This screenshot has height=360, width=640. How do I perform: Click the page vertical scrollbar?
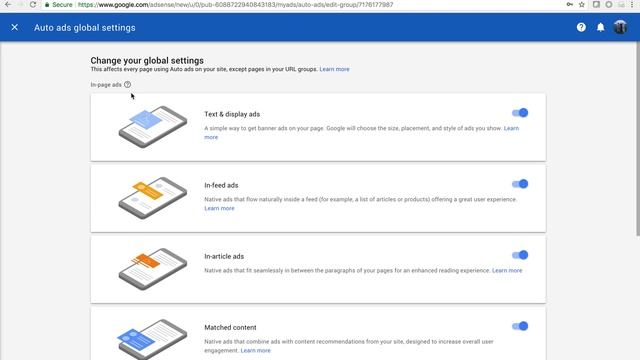pyautogui.click(x=638, y=139)
